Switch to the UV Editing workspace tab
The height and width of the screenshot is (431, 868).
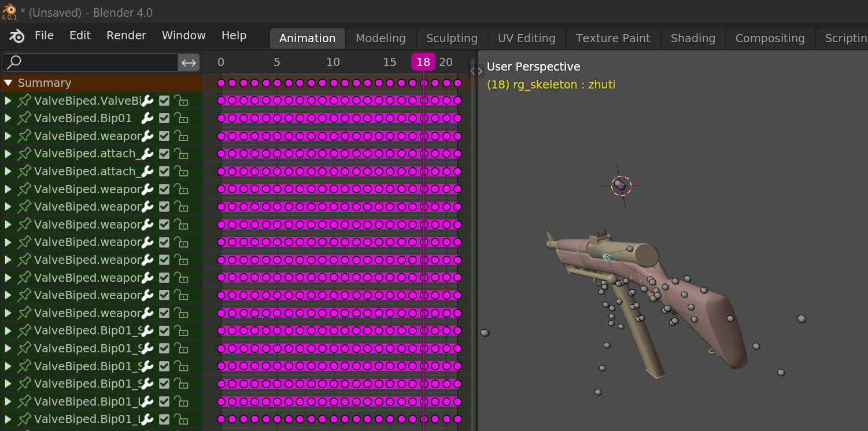tap(526, 39)
